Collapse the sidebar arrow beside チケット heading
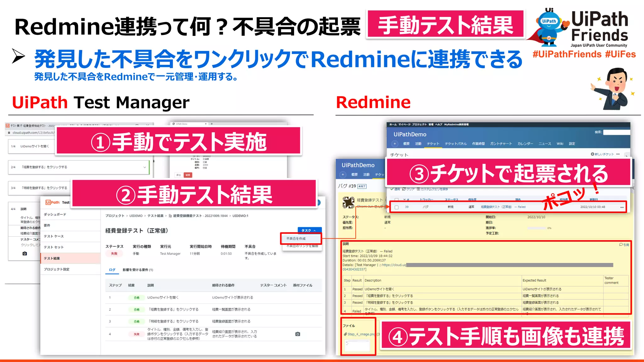Screen dimensions: 644x362 click(626, 156)
